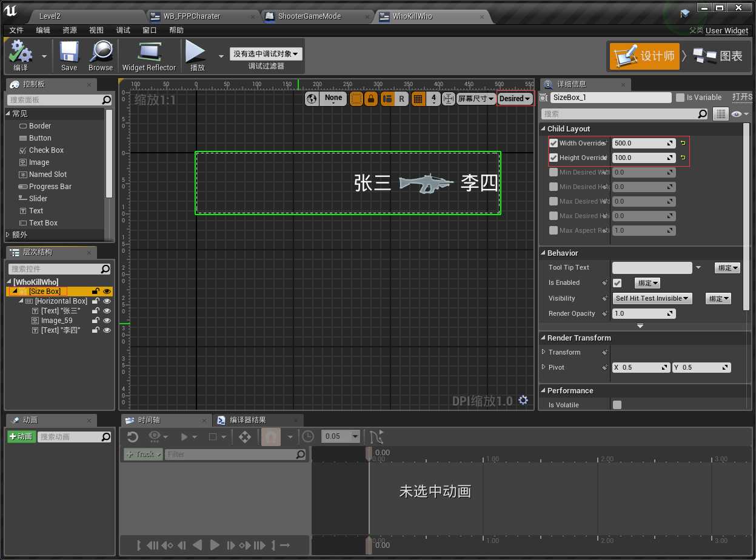
Task: Open the Window (窗口) menu
Action: click(x=150, y=30)
